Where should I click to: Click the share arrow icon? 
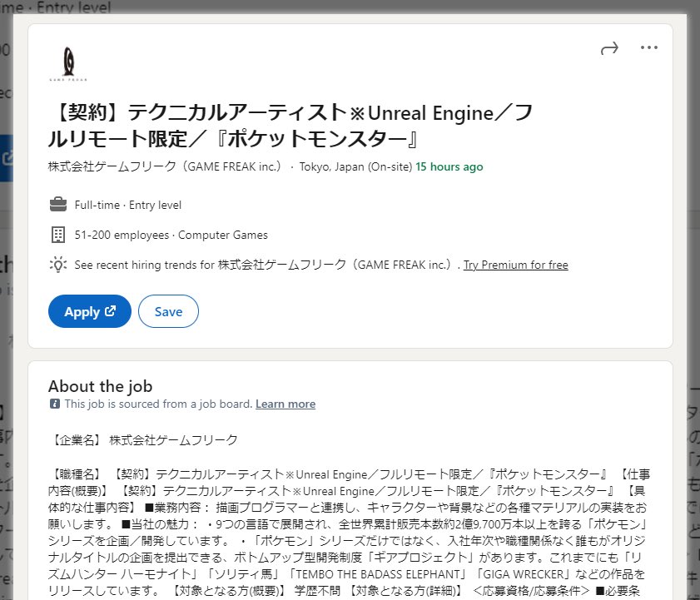click(x=609, y=48)
